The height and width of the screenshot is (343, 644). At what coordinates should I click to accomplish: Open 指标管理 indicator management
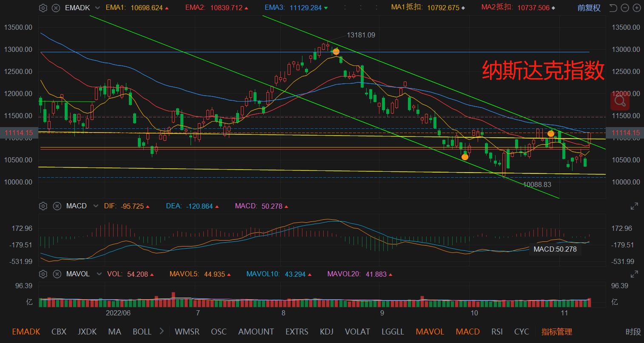point(557,332)
